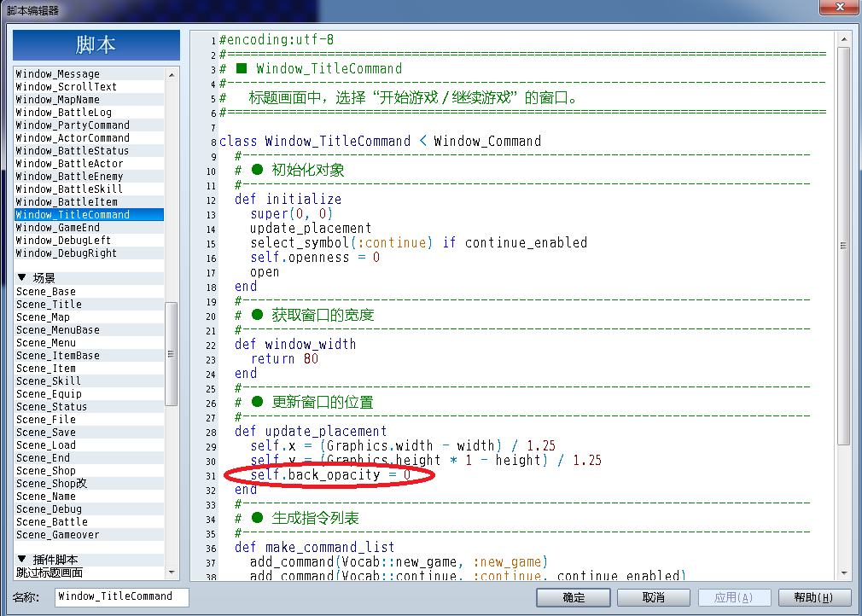This screenshot has height=616, width=862.
Task: Select the Window_BattleLog script
Action: tap(89, 112)
